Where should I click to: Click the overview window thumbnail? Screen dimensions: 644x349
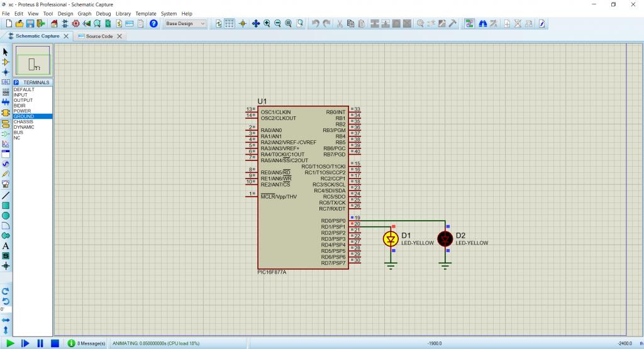click(33, 60)
